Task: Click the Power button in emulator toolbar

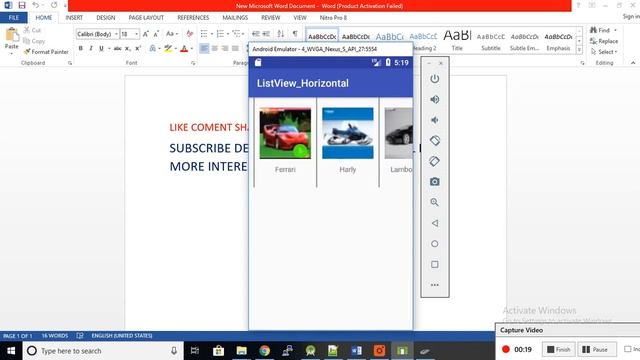Action: pos(435,79)
